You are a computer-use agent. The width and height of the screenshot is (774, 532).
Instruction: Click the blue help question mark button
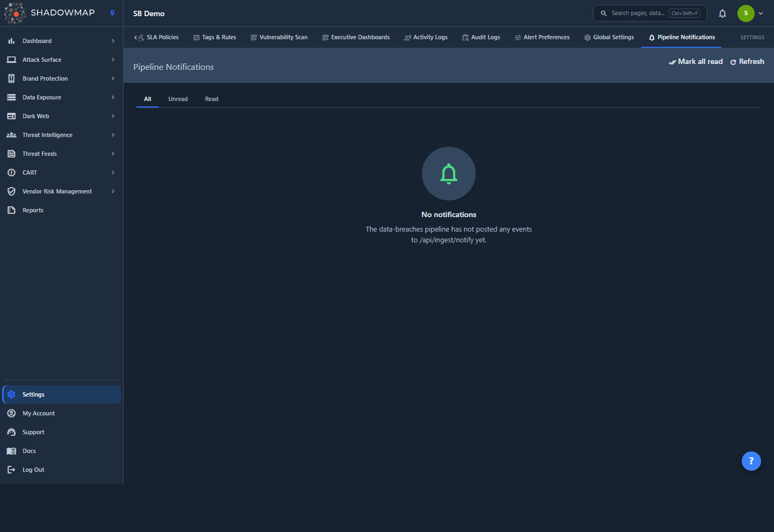[x=751, y=461]
